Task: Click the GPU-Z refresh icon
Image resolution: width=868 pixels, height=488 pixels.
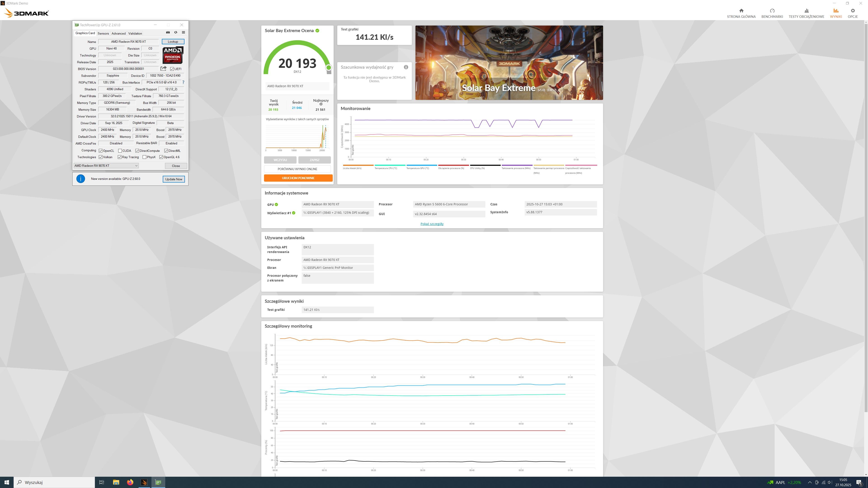Action: tap(176, 33)
